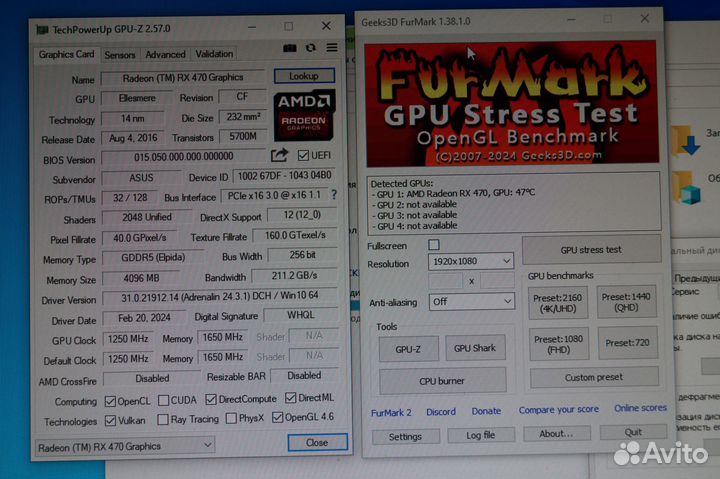
Task: Open the Anti-aliasing dropdown
Action: pos(471,302)
